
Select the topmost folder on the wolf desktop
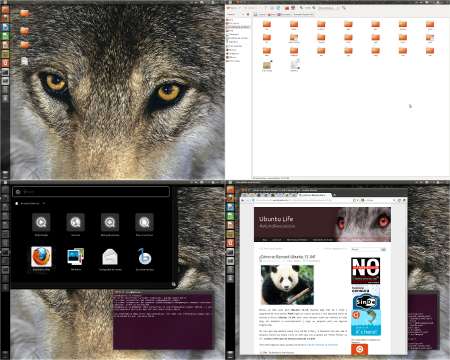(x=24, y=13)
